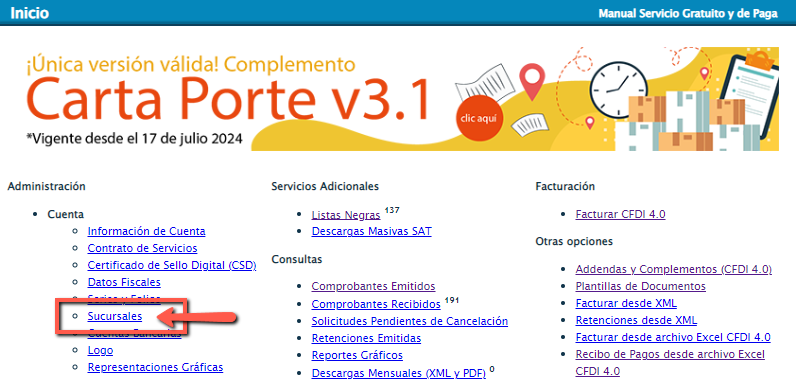Open Comprobantes Emitidos link
Image resolution: width=796 pixels, height=391 pixels.
click(x=373, y=286)
